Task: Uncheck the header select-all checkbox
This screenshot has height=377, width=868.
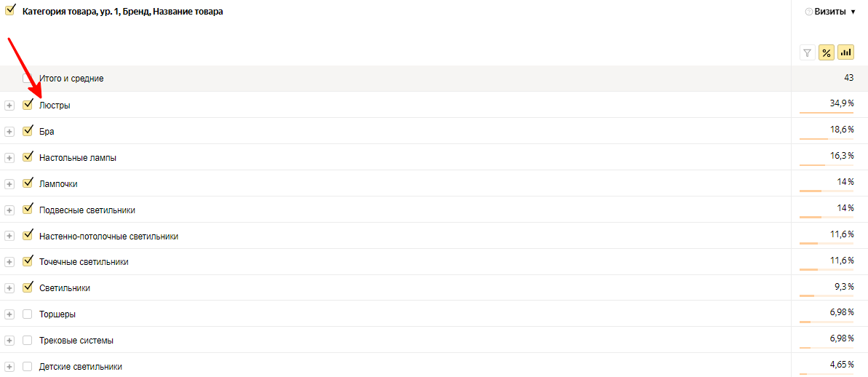Action: (x=9, y=10)
